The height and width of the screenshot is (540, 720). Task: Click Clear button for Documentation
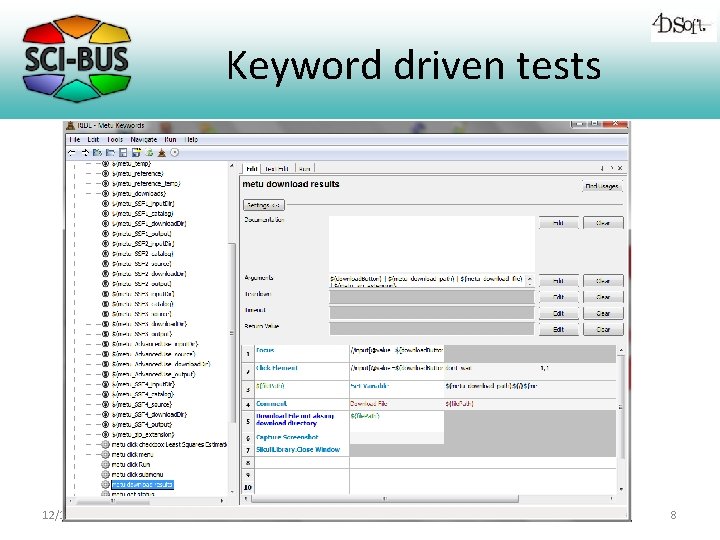point(603,223)
